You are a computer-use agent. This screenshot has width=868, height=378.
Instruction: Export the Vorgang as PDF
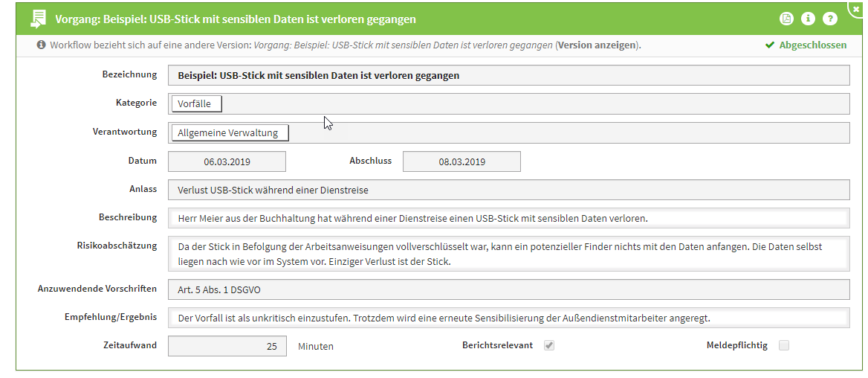786,19
